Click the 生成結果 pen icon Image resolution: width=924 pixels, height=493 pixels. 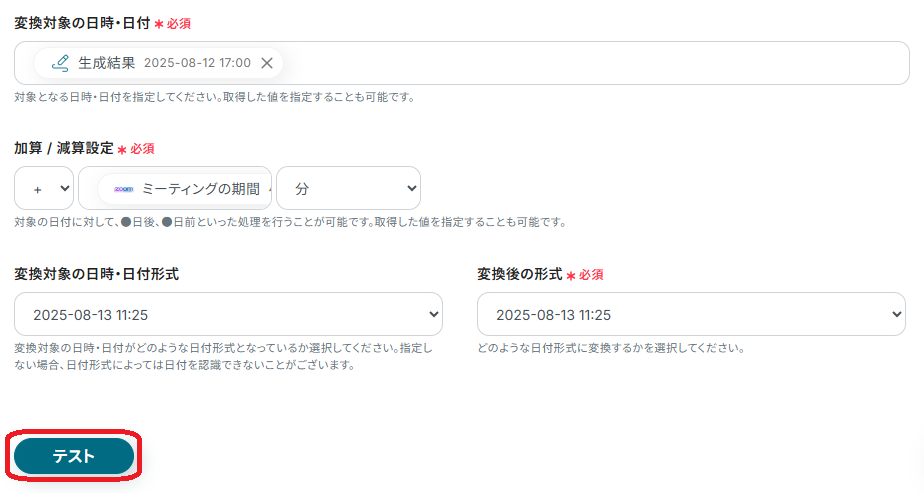click(60, 63)
